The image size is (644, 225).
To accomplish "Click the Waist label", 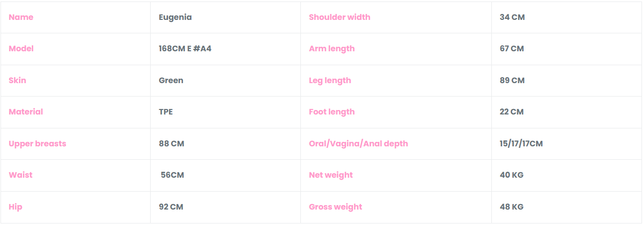I will click(x=20, y=175).
